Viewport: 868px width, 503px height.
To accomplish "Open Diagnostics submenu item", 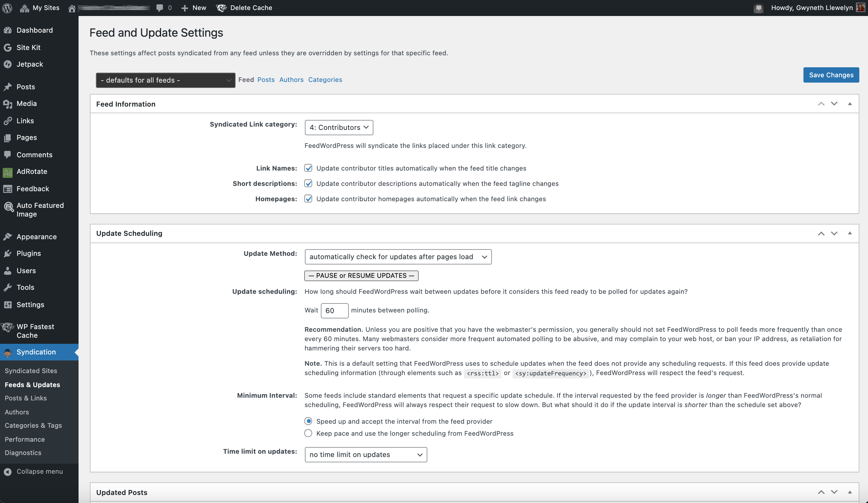I will [23, 453].
